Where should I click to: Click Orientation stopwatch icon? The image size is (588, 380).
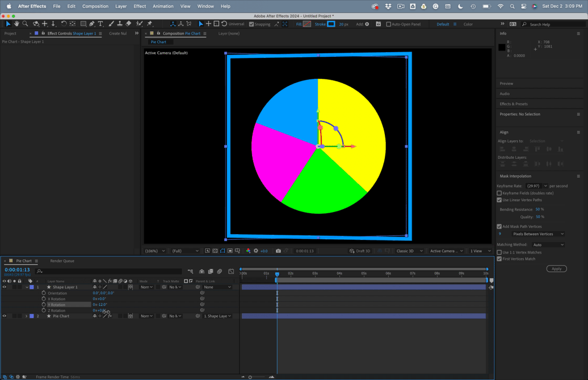(44, 293)
